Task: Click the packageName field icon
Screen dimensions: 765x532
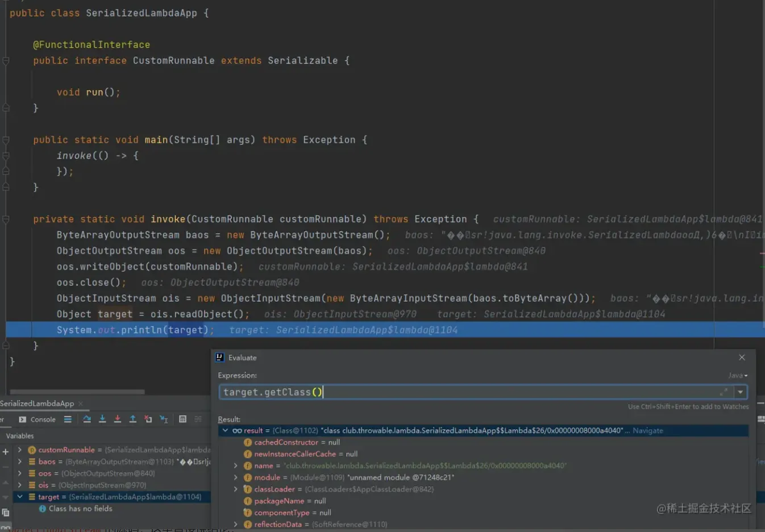Action: click(248, 501)
